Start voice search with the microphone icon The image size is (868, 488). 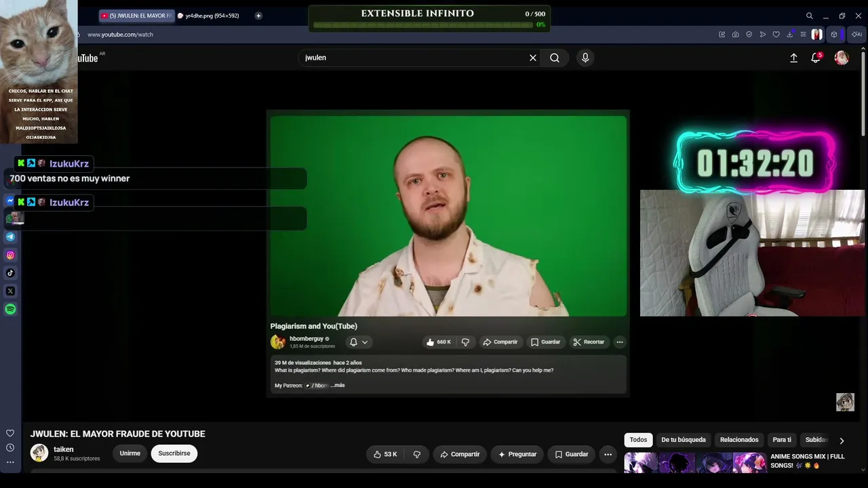click(x=585, y=58)
